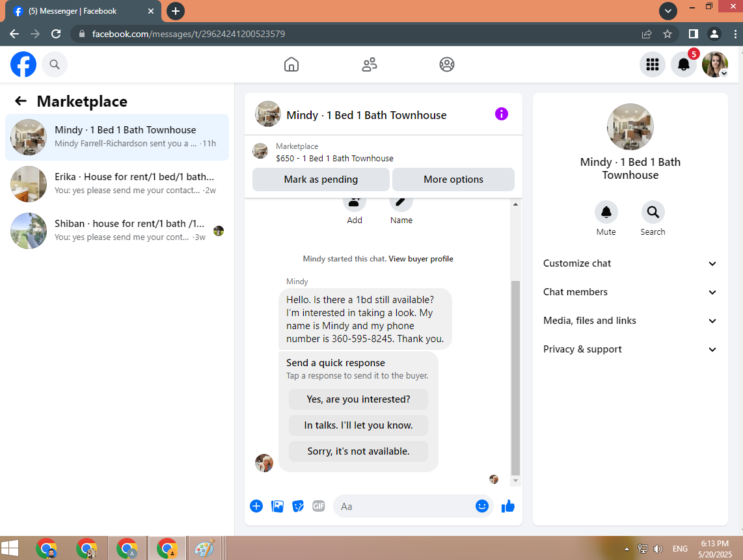Screen dimensions: 743x560
Task: Open Shiban house for rent conversation
Action: (x=117, y=231)
